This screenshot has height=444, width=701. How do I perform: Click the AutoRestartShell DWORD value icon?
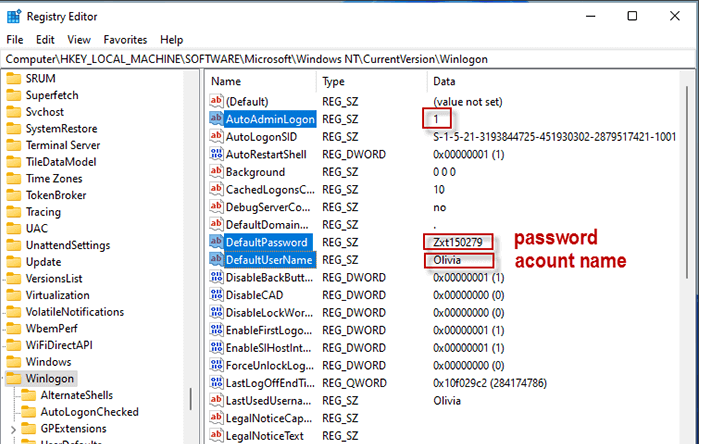click(216, 154)
